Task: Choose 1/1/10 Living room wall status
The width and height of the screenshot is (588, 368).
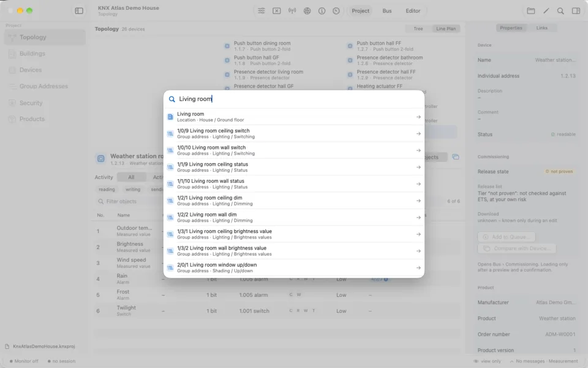Action: click(294, 184)
